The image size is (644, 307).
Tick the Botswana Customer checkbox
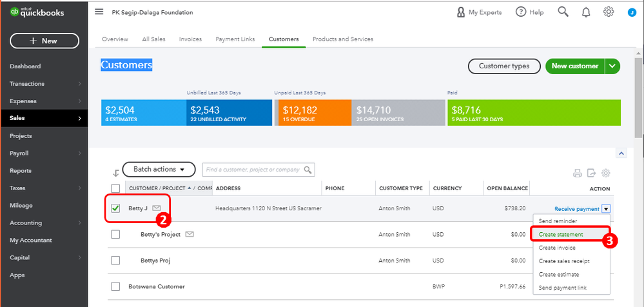coord(115,286)
